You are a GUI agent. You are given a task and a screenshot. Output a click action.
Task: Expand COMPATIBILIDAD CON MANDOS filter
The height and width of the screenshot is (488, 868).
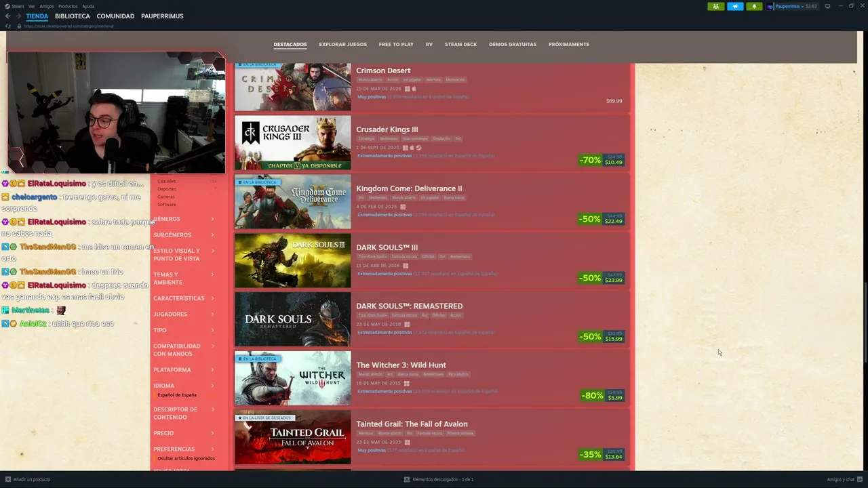pyautogui.click(x=184, y=350)
